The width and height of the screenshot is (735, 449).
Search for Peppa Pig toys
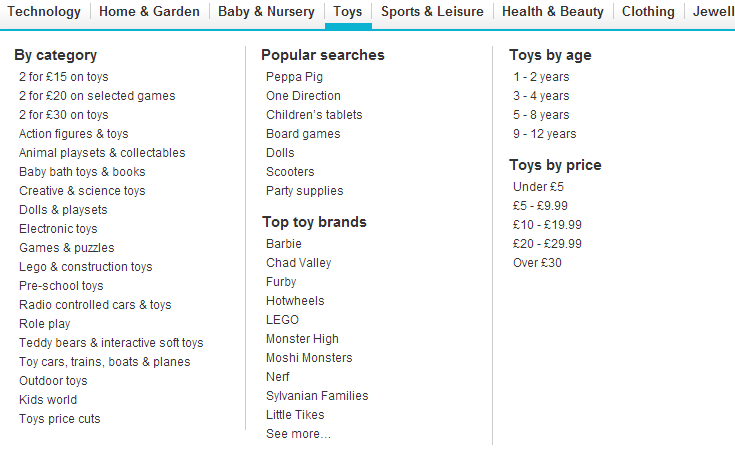coord(294,77)
